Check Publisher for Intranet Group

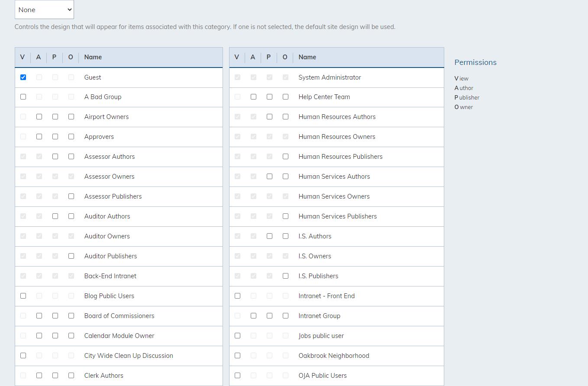pyautogui.click(x=270, y=316)
